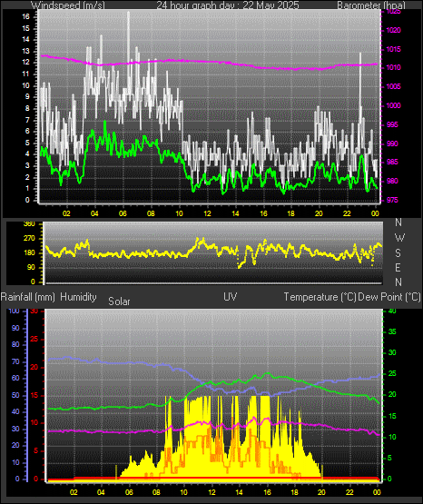Click hour 08 on bottom graph time axis
Screen dimensions: 423x504
tap(156, 492)
